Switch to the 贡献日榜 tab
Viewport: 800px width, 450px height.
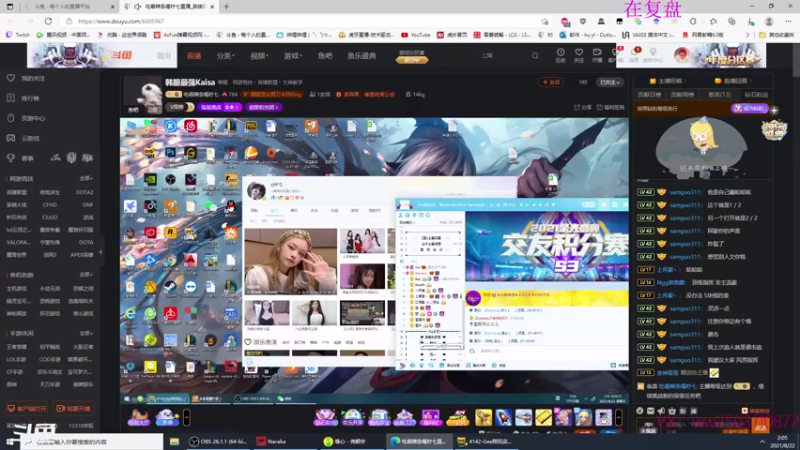click(x=649, y=94)
